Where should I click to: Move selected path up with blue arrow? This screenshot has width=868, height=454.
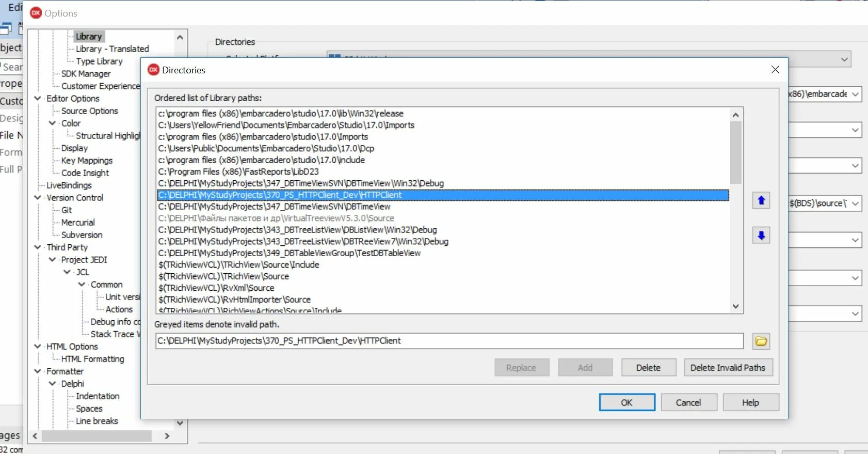click(761, 200)
